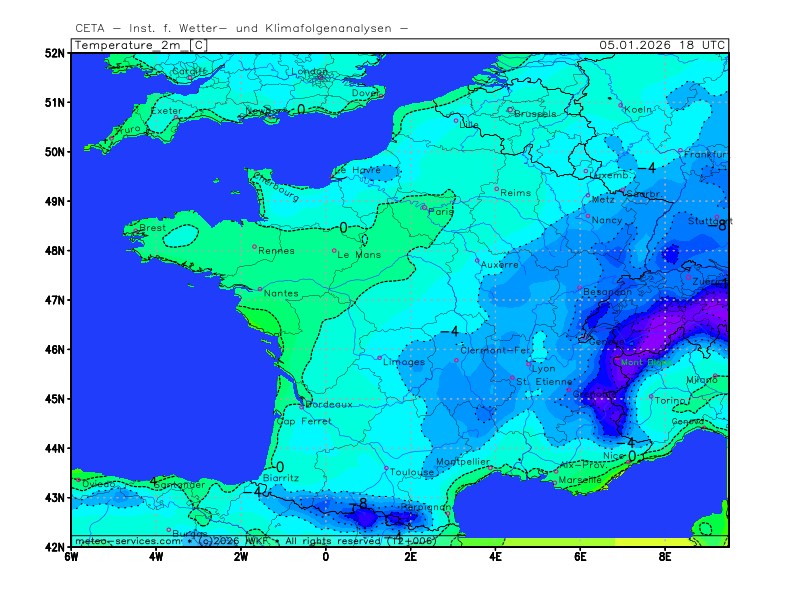Screen dimensions: 800x600
Task: Click the Reims city marker
Action: (x=496, y=188)
